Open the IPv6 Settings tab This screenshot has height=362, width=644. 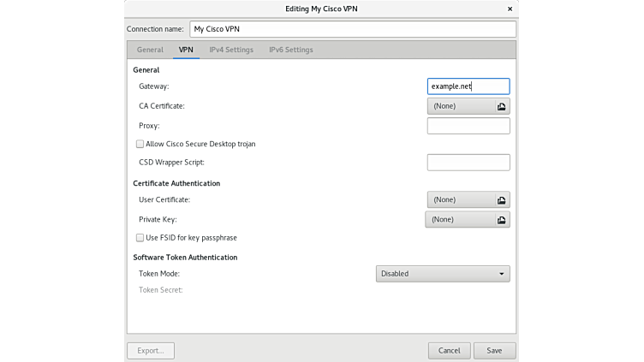(x=290, y=50)
